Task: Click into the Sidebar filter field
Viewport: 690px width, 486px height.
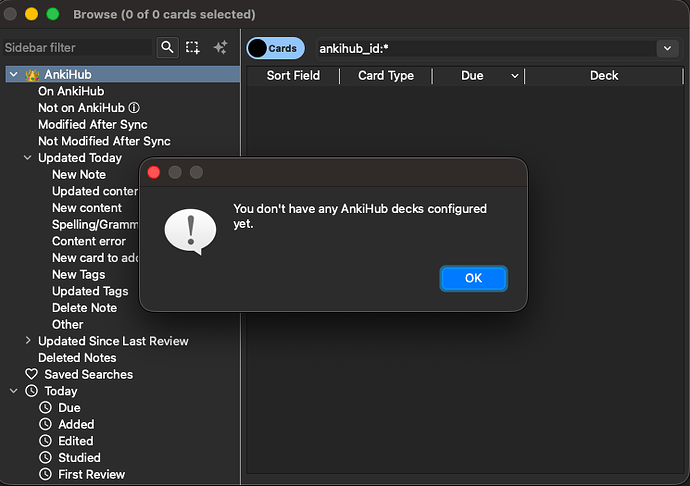Action: pos(77,48)
